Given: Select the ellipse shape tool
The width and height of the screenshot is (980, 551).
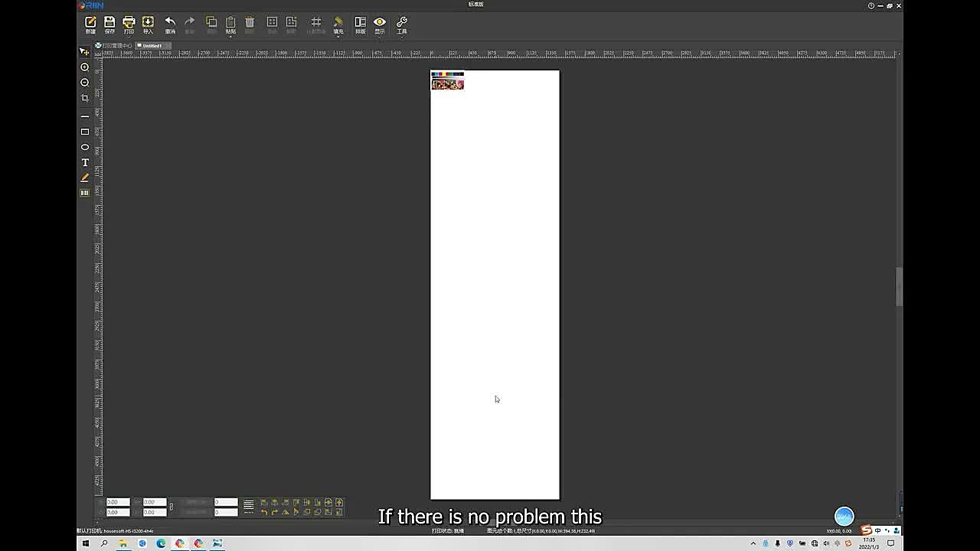Looking at the screenshot, I should point(85,147).
